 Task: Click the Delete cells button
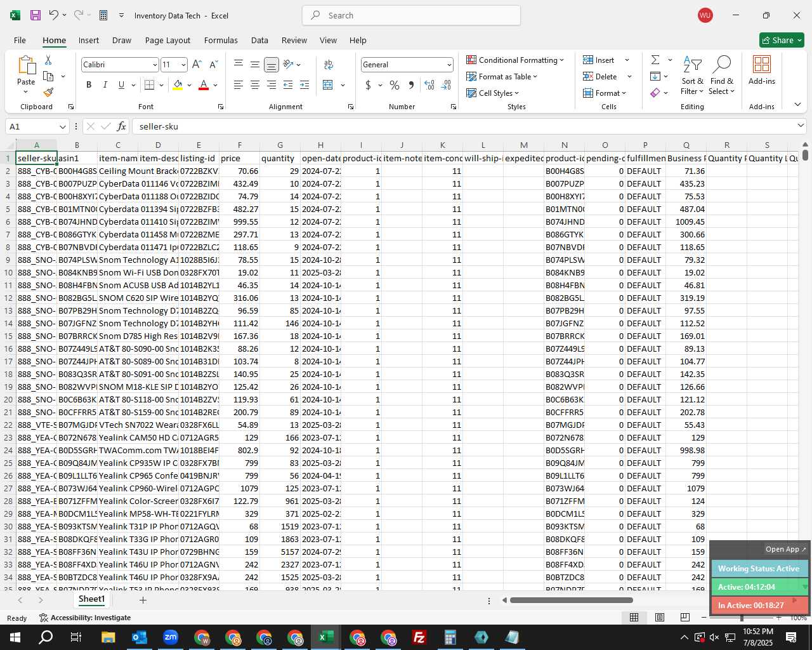(600, 76)
